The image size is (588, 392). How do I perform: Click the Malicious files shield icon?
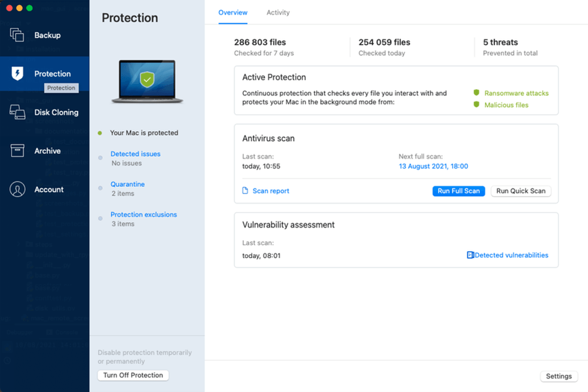[x=476, y=105]
